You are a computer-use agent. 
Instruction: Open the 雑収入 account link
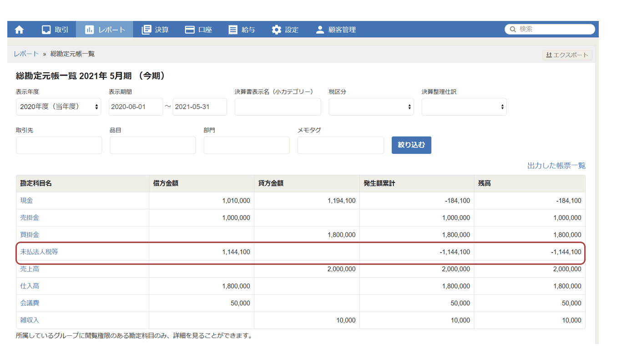click(30, 320)
